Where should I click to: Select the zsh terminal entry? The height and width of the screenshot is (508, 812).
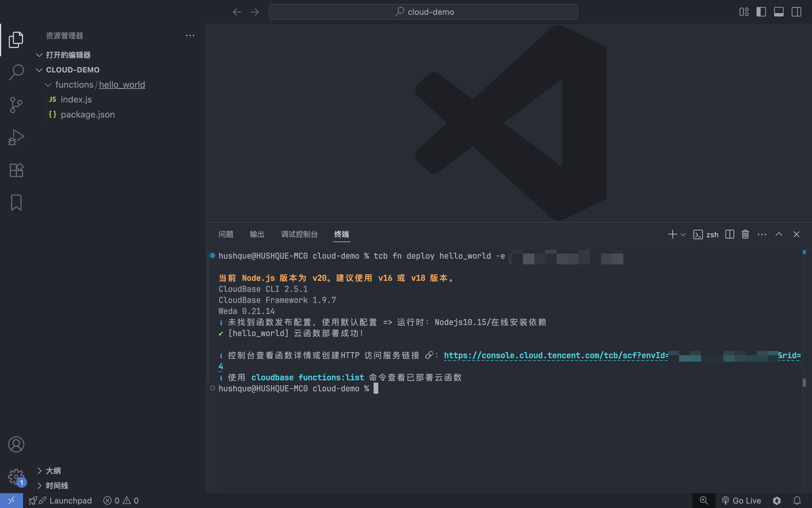[x=706, y=234]
